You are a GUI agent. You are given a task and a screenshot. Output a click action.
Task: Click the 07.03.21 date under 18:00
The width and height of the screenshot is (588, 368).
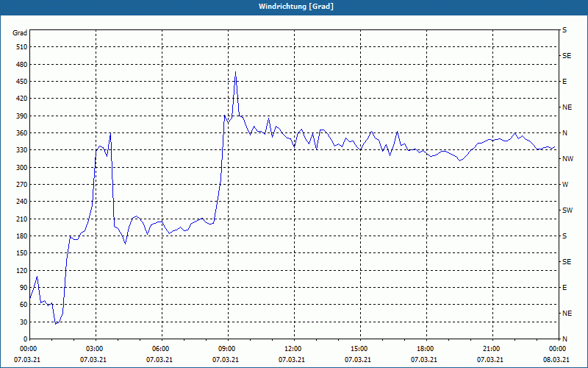(424, 359)
